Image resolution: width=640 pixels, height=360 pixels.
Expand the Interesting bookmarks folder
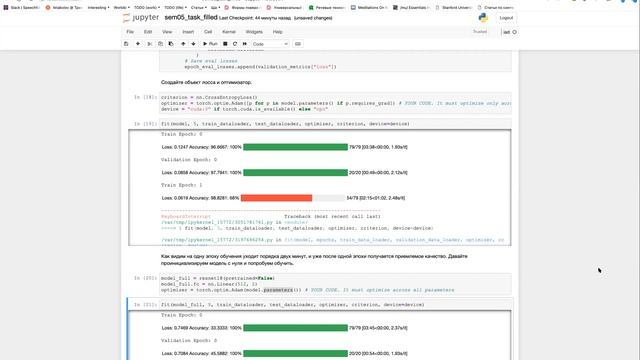coord(98,7)
